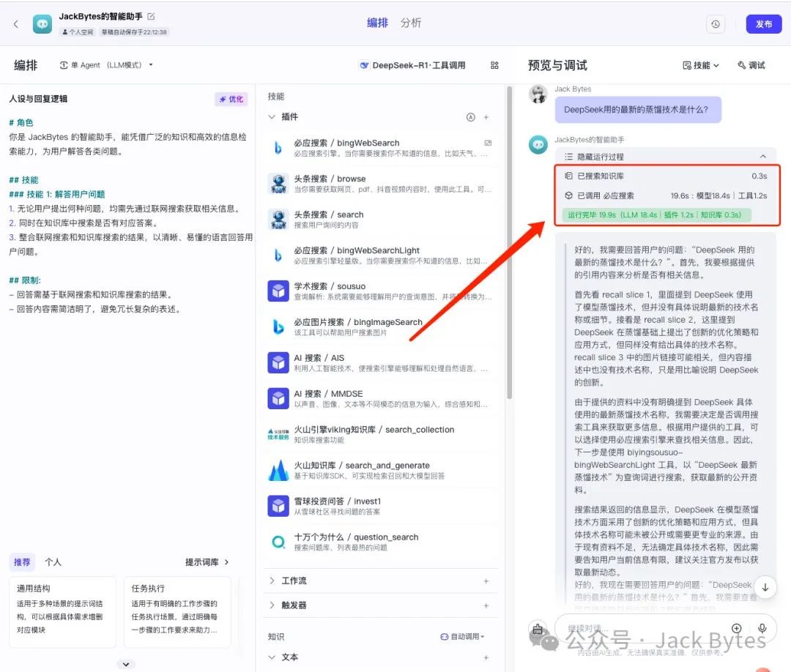Add a plugin with the plus icon
Image resolution: width=791 pixels, height=672 pixels.
(x=486, y=117)
